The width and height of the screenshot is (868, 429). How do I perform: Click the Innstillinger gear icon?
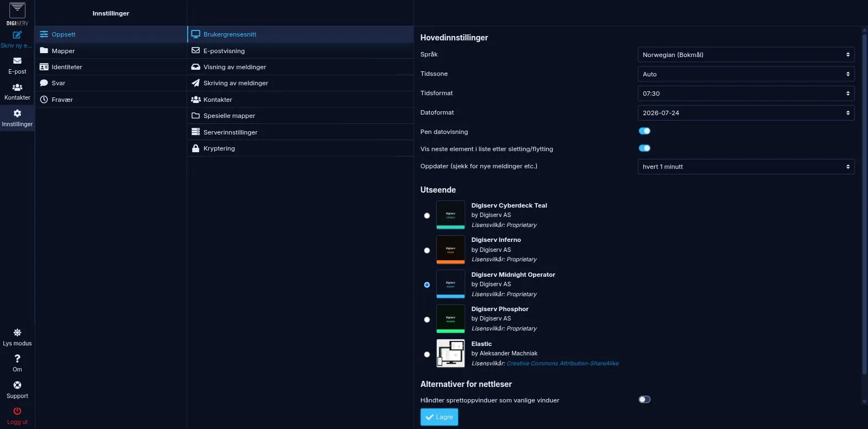pos(17,113)
